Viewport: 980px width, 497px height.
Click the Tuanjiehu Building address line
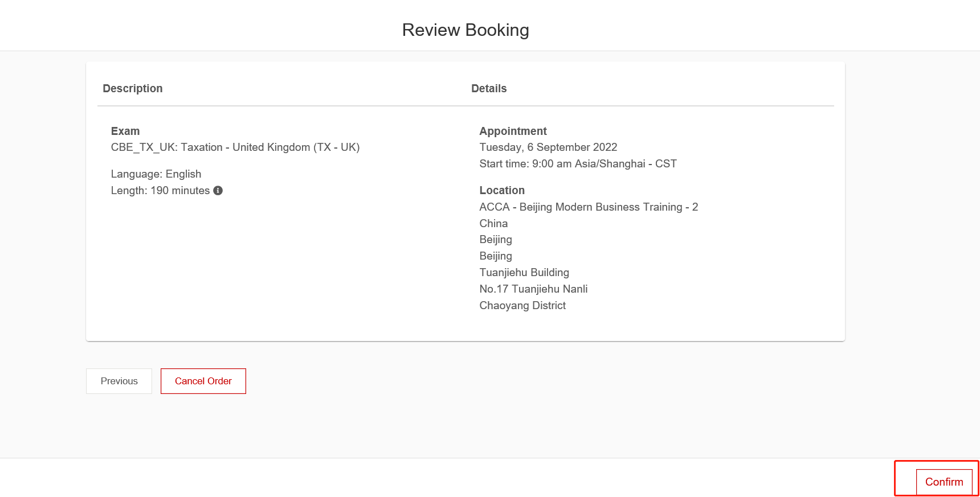point(524,273)
